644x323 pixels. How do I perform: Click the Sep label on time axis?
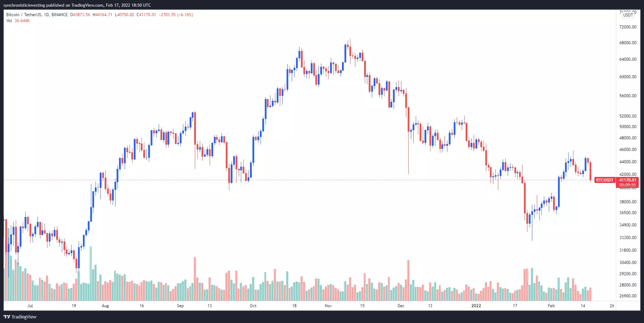coord(180,306)
